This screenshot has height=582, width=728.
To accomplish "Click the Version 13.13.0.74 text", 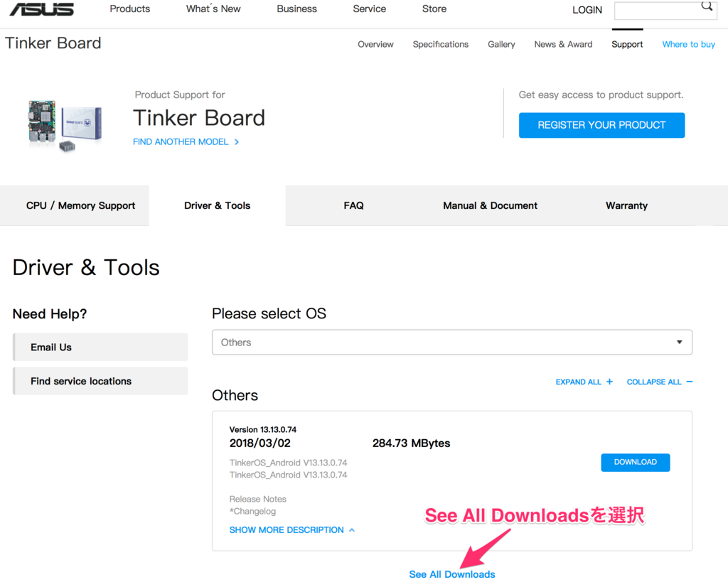I will coord(263,430).
